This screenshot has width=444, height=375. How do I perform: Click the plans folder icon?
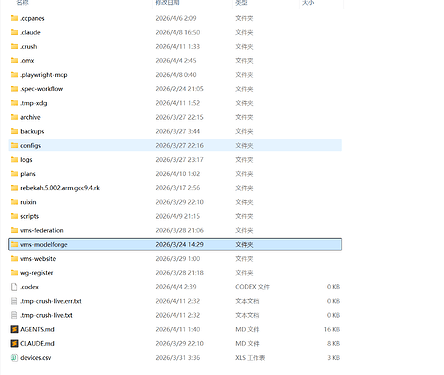(x=14, y=174)
